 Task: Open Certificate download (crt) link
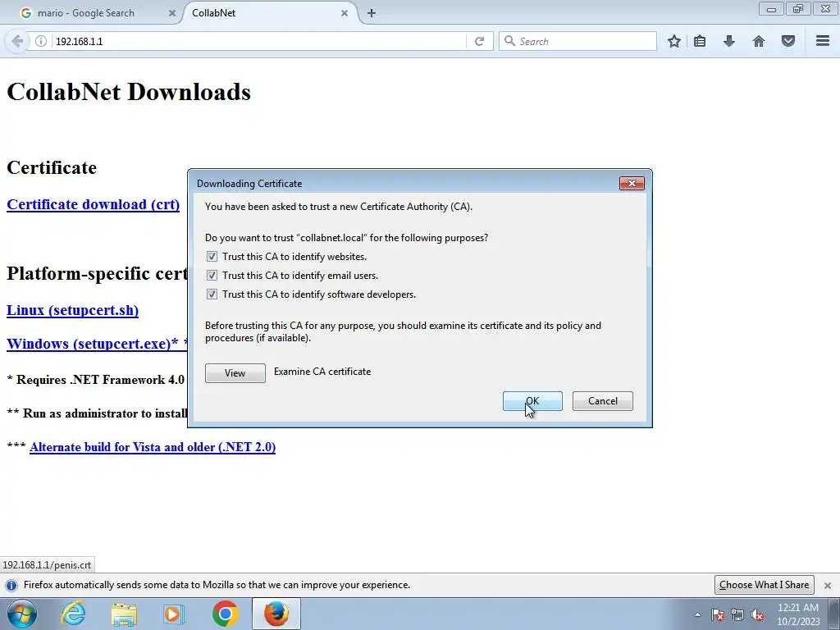tap(94, 204)
